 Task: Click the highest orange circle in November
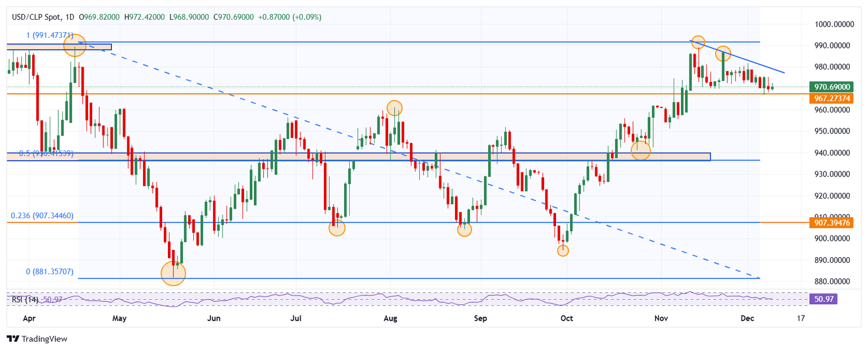tap(698, 42)
